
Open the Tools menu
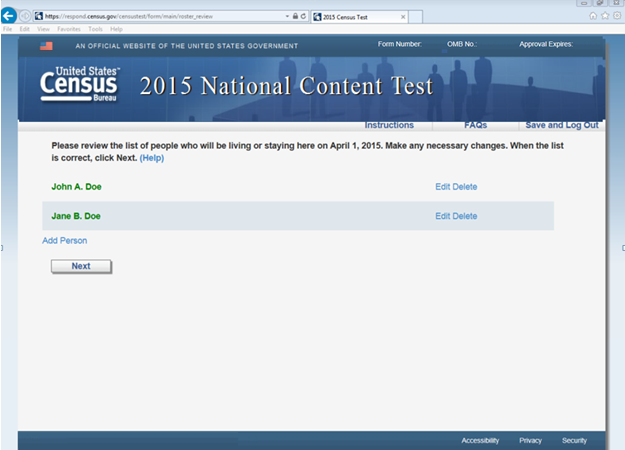[x=95, y=29]
